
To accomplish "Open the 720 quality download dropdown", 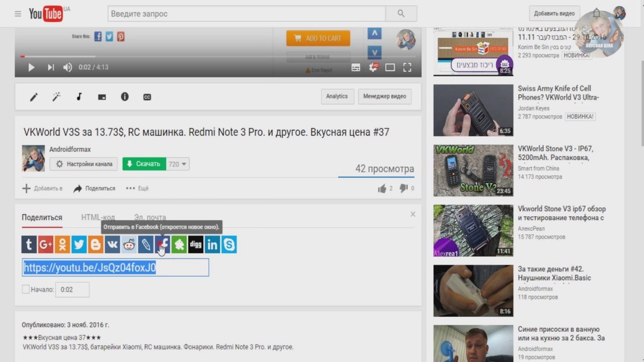I will click(178, 164).
